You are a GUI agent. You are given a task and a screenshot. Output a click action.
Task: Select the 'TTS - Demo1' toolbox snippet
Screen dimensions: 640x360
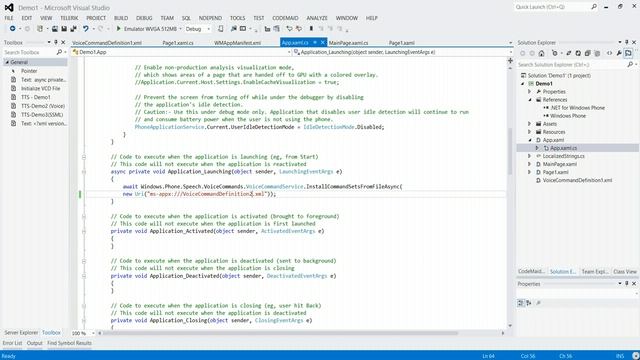(x=36, y=97)
